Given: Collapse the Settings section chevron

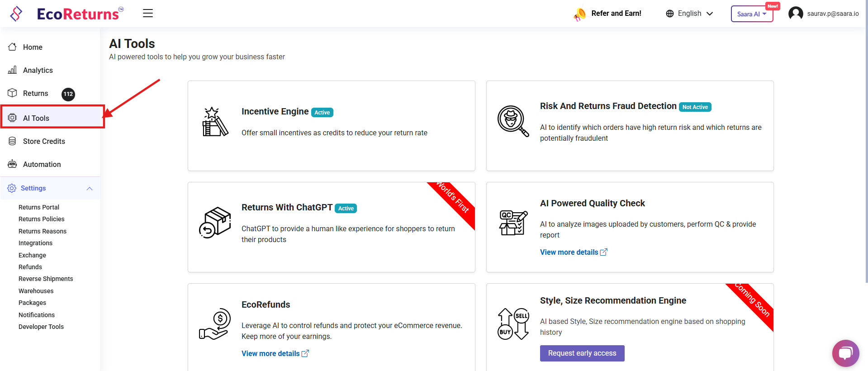Looking at the screenshot, I should 90,189.
